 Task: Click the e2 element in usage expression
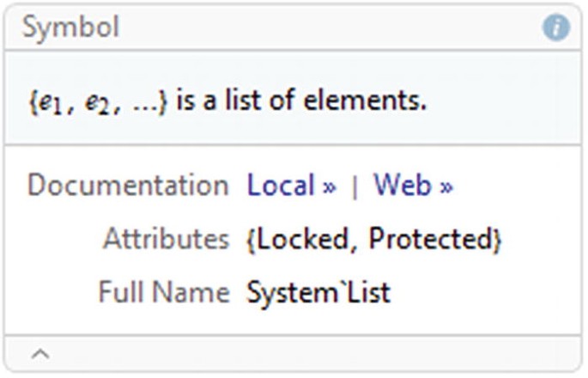[97, 103]
